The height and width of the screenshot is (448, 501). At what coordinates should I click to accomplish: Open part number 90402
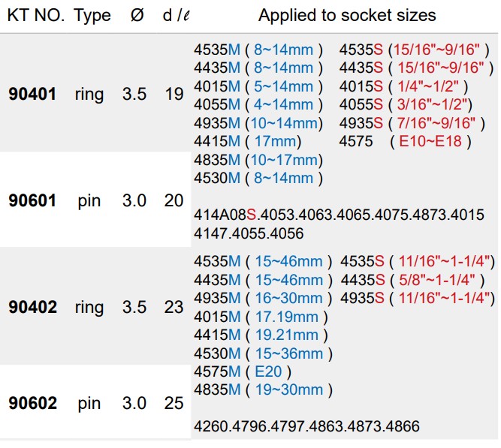(32, 307)
